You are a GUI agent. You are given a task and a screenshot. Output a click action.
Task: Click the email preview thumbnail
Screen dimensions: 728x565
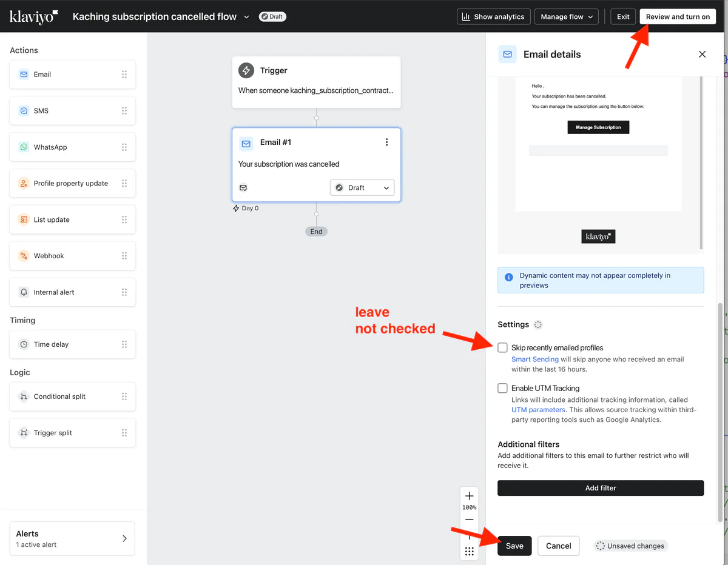point(599,164)
